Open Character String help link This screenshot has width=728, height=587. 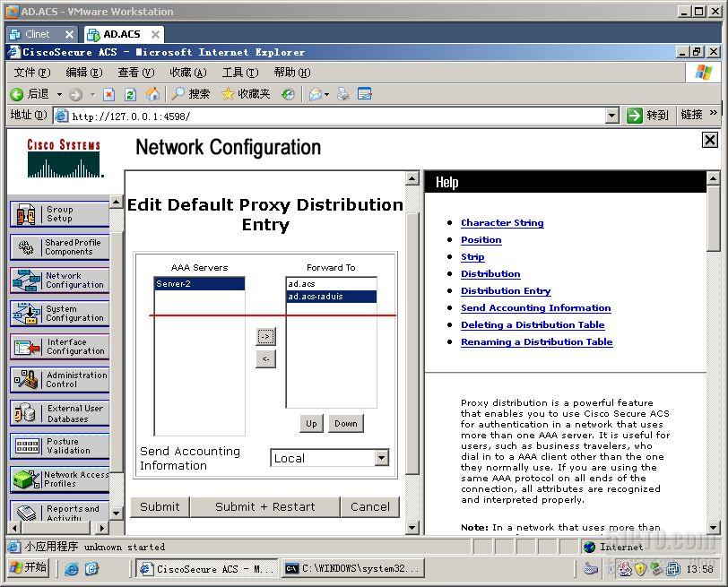point(502,223)
